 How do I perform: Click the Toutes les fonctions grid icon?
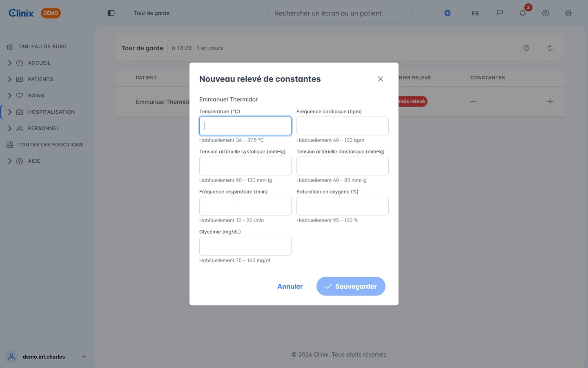tap(10, 145)
